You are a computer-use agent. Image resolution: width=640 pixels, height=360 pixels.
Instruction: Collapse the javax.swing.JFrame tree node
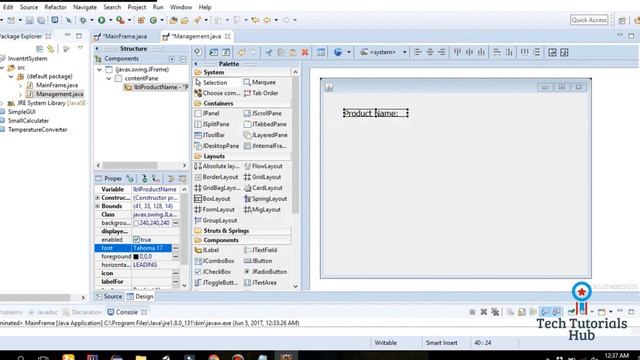tap(100, 70)
